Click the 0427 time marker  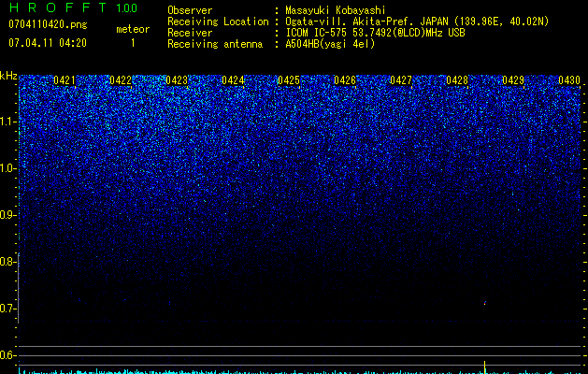click(x=401, y=80)
